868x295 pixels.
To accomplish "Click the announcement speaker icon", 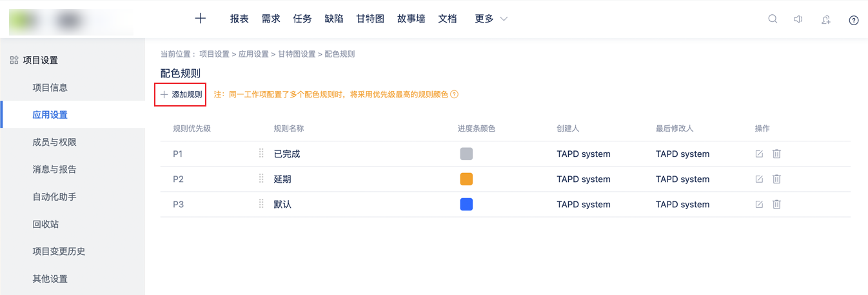I will (x=798, y=19).
